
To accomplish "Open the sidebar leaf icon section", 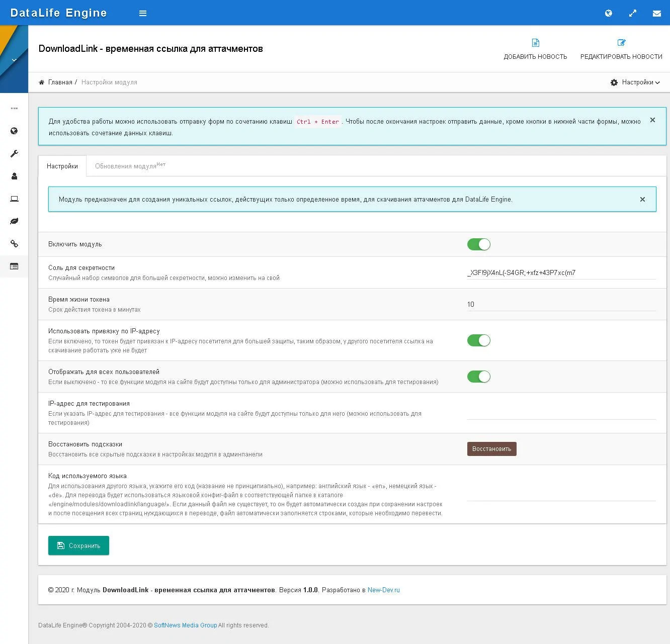I will pos(14,221).
